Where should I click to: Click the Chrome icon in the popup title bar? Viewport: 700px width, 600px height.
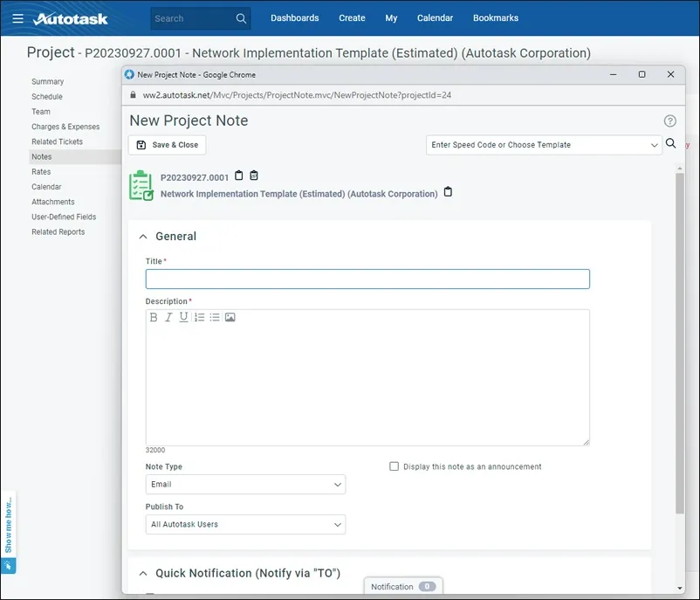[129, 74]
